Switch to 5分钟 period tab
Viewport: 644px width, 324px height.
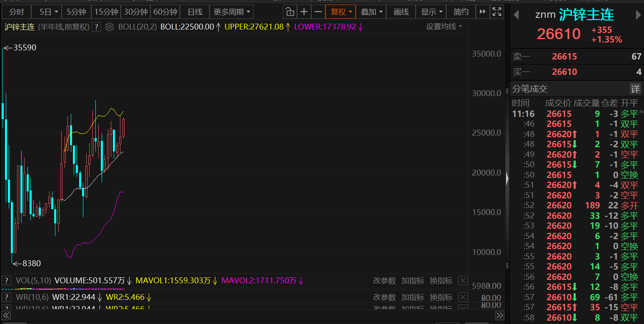(76, 12)
